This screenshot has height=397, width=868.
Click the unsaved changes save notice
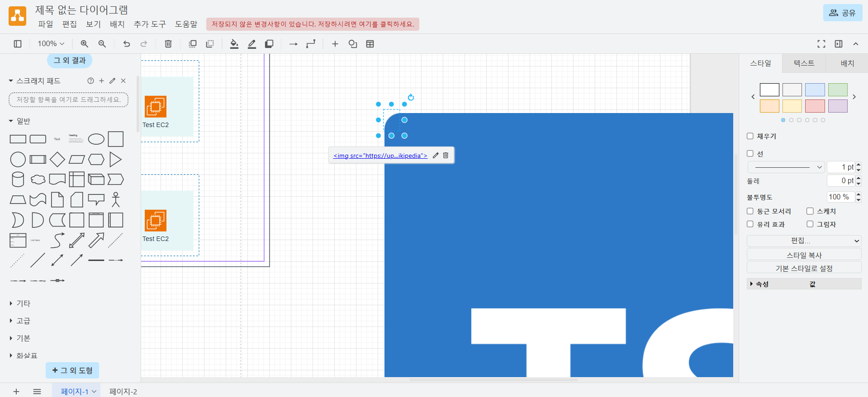(313, 24)
